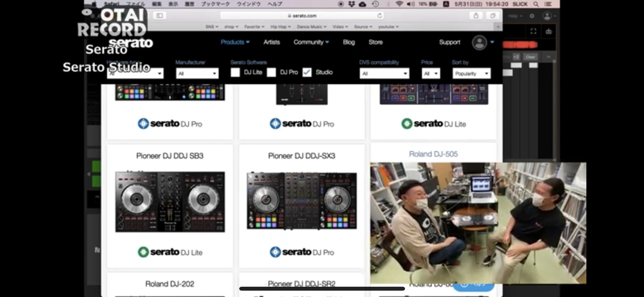Open the shop bookmarks folder

coord(231,27)
